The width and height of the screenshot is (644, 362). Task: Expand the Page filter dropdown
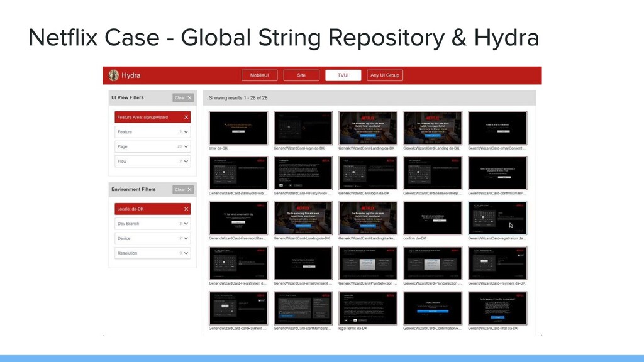tap(152, 146)
